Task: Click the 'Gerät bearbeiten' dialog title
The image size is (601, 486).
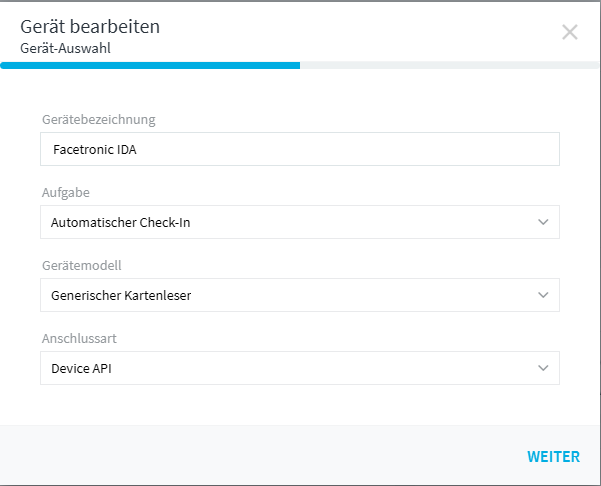Action: 90,26
